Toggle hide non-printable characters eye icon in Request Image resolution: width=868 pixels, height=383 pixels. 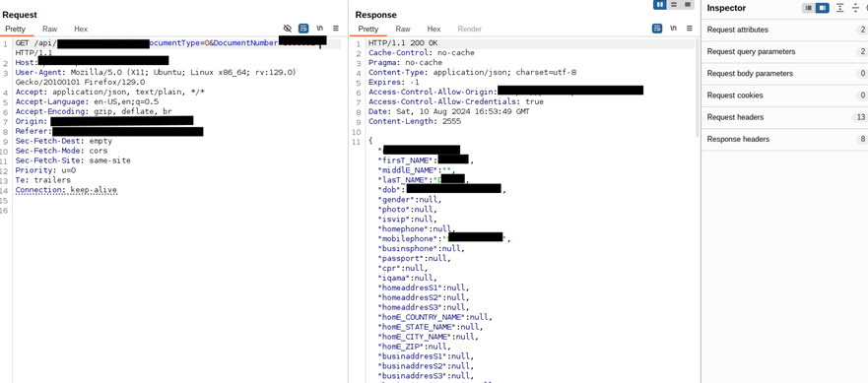coord(288,29)
